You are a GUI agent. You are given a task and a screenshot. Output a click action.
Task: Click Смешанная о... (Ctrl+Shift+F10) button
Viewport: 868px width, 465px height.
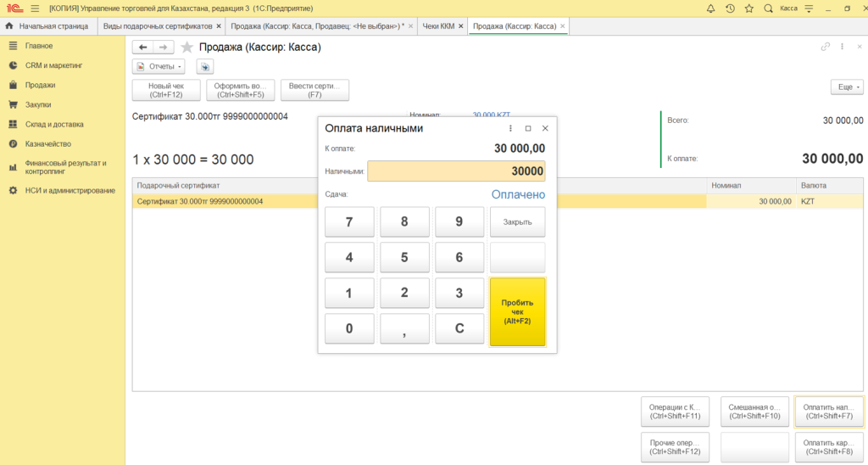coord(754,412)
